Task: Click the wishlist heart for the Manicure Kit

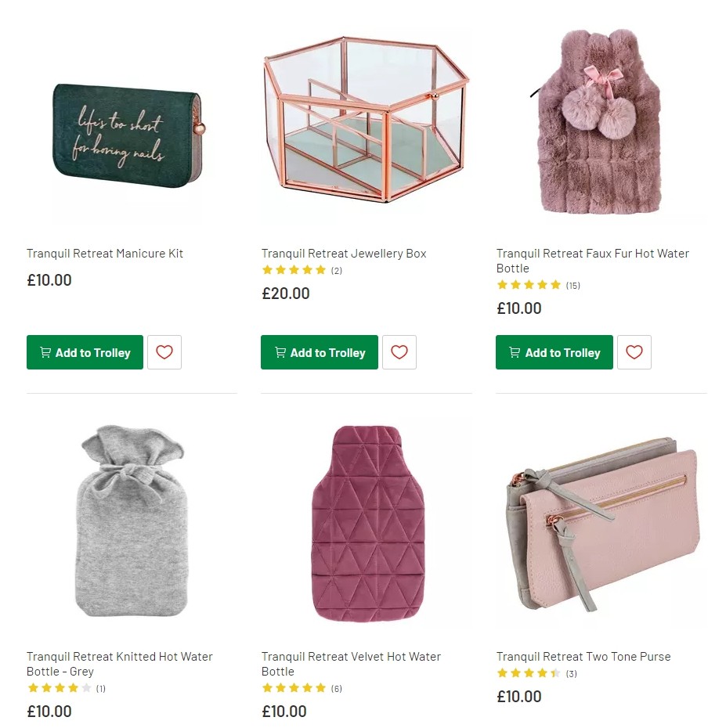Action: point(164,352)
